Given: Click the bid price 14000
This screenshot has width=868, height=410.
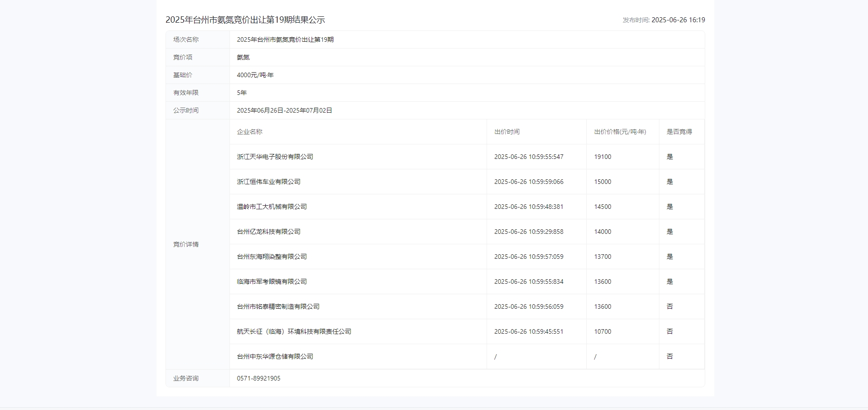Looking at the screenshot, I should tap(603, 232).
